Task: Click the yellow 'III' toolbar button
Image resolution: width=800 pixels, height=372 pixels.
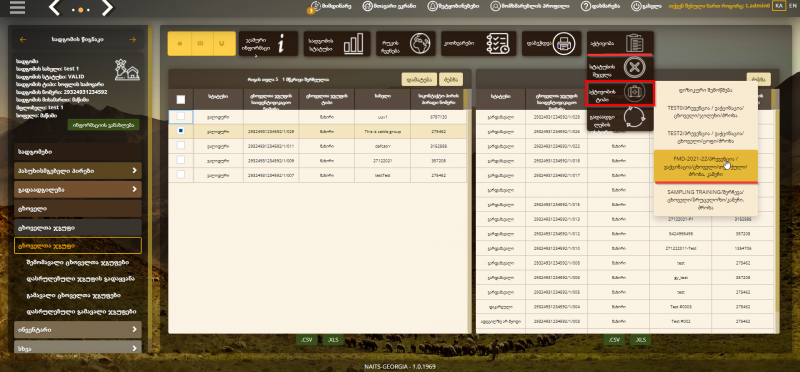Action: (201, 44)
